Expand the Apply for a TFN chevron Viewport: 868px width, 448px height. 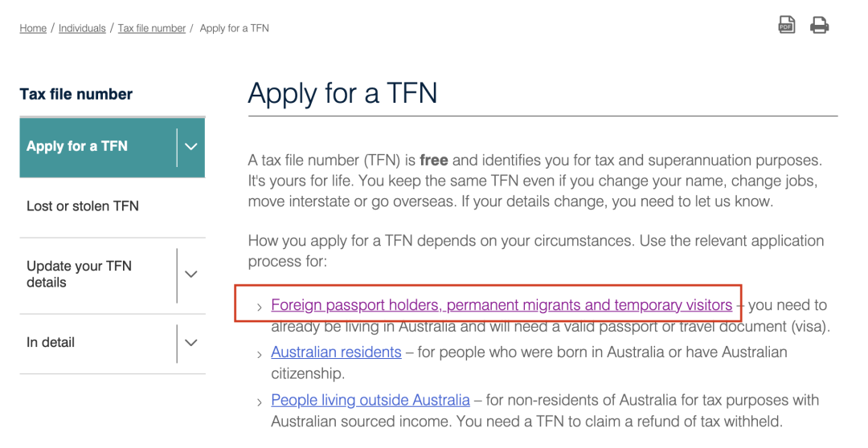[191, 147]
